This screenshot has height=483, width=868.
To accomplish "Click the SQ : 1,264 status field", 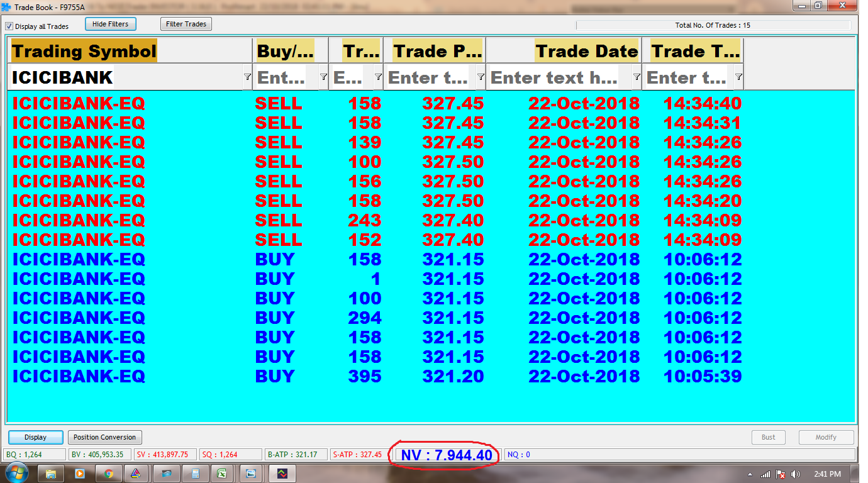I will 230,455.
